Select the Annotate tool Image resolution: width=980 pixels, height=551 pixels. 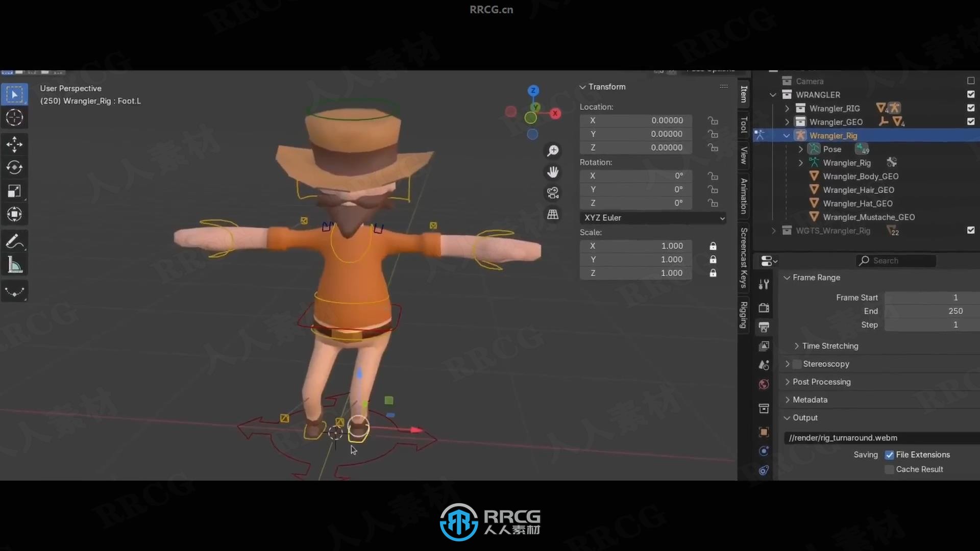point(14,241)
